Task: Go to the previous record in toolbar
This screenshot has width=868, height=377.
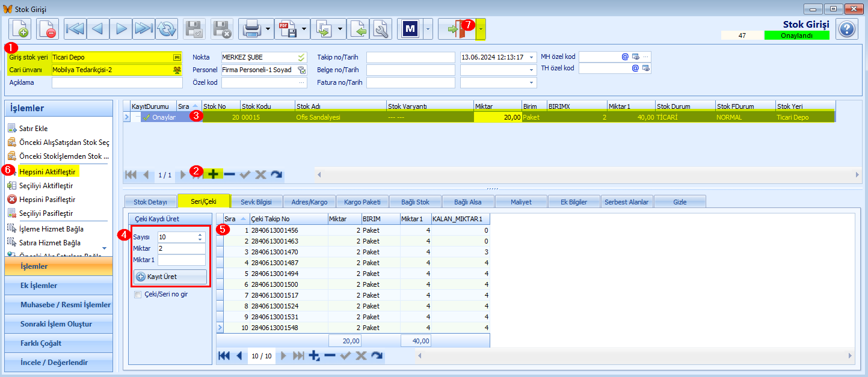Action: point(98,29)
